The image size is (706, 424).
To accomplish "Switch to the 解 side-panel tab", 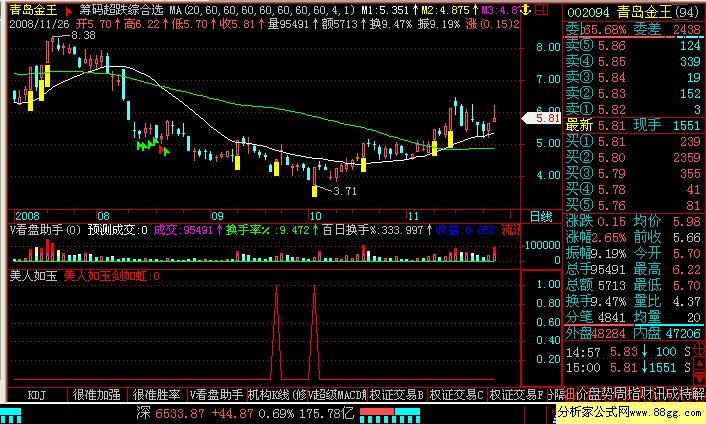I will (699, 394).
